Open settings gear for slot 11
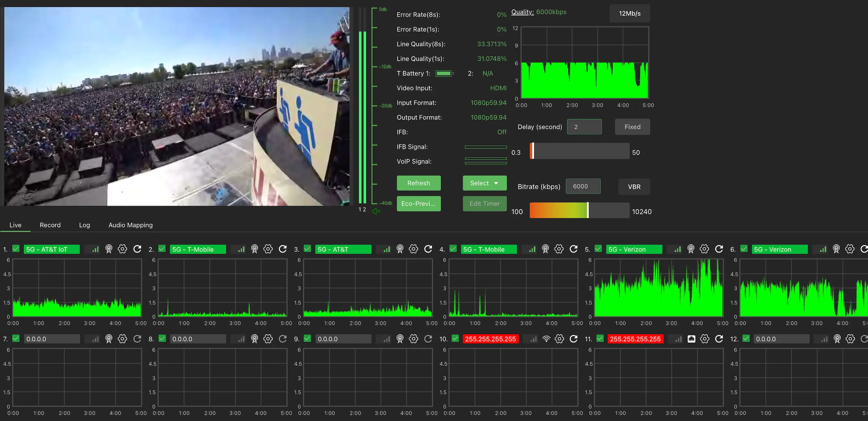The width and height of the screenshot is (868, 421). pos(704,339)
